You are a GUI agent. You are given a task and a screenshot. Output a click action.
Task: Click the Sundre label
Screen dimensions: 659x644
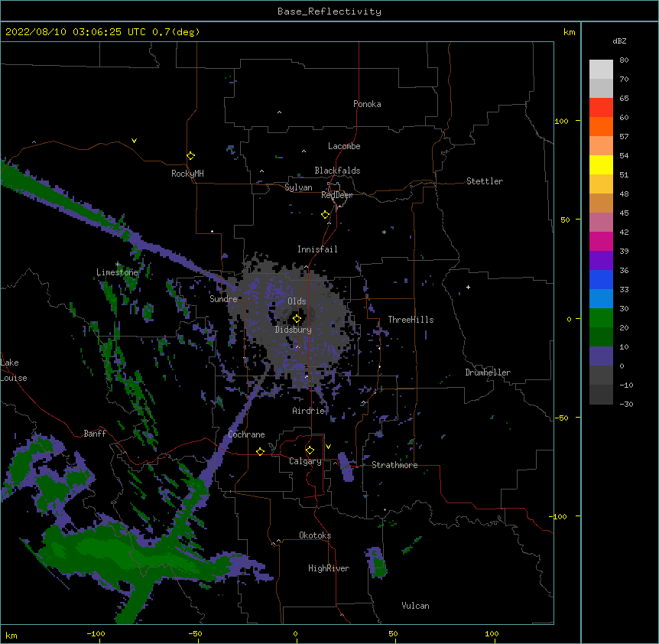(x=223, y=299)
